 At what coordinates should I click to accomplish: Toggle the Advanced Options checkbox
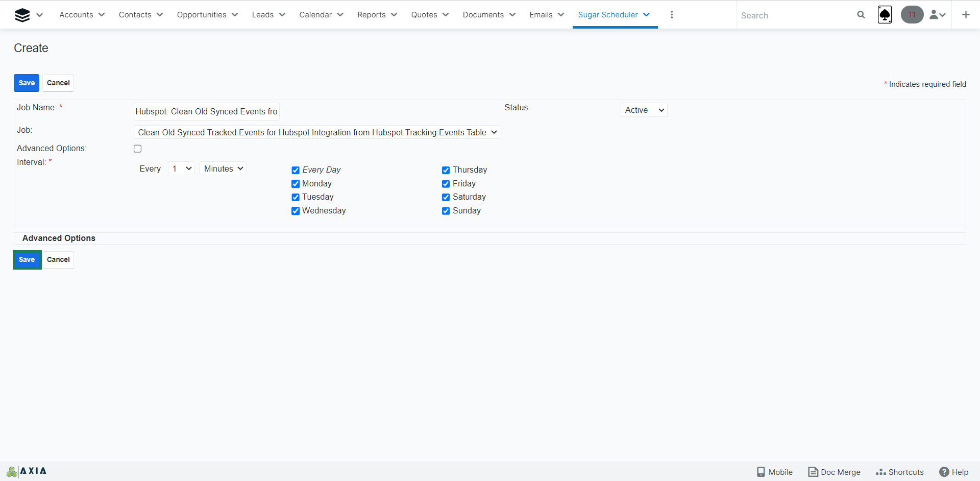tap(137, 149)
